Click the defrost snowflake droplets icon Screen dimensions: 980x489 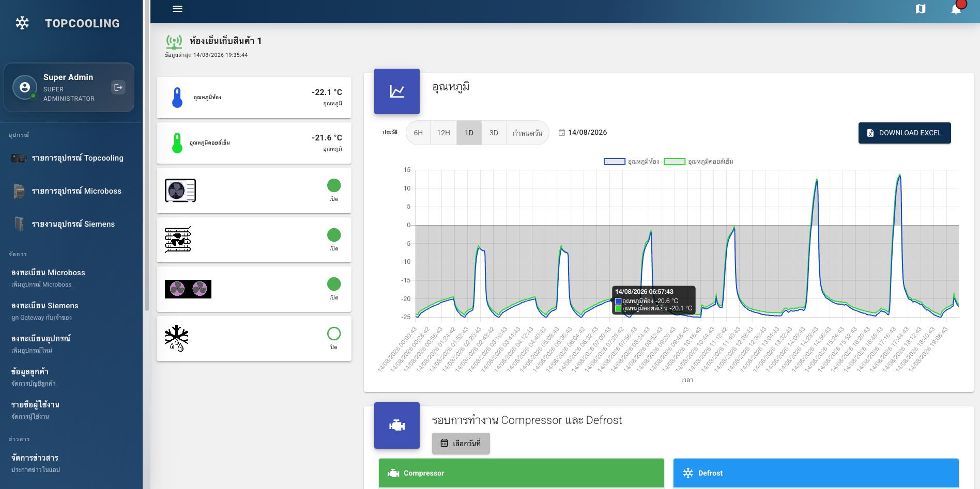[177, 338]
